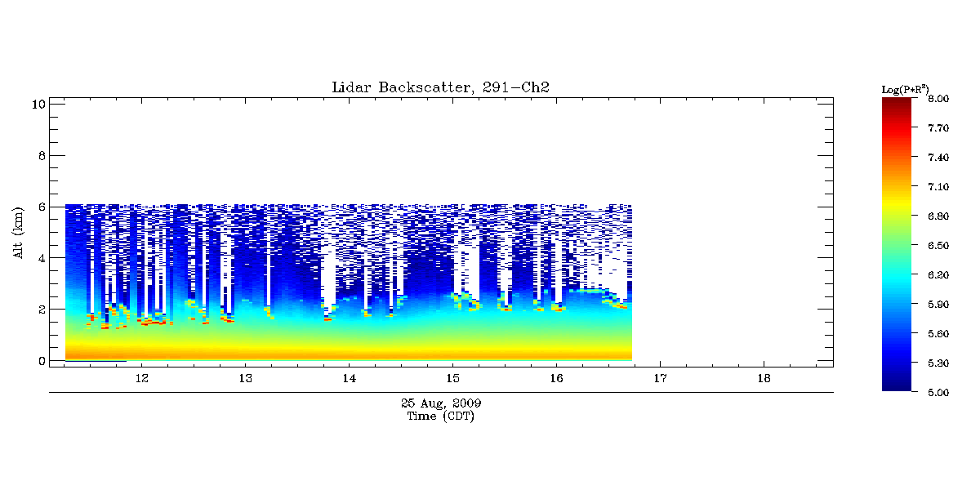Click the altitude axis label 0
The width and height of the screenshot is (980, 490).
(40, 361)
